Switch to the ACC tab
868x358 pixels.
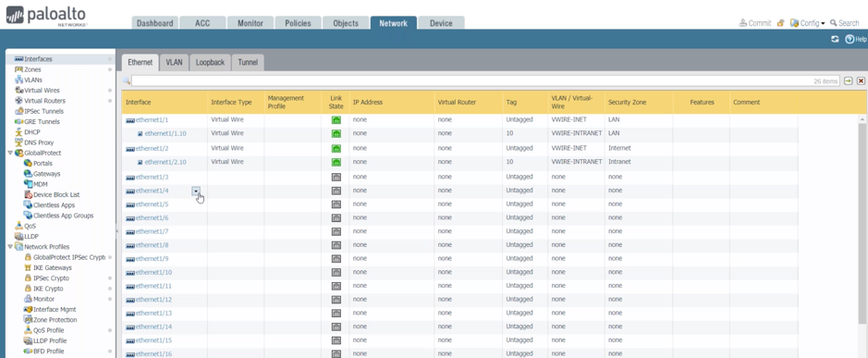point(202,23)
